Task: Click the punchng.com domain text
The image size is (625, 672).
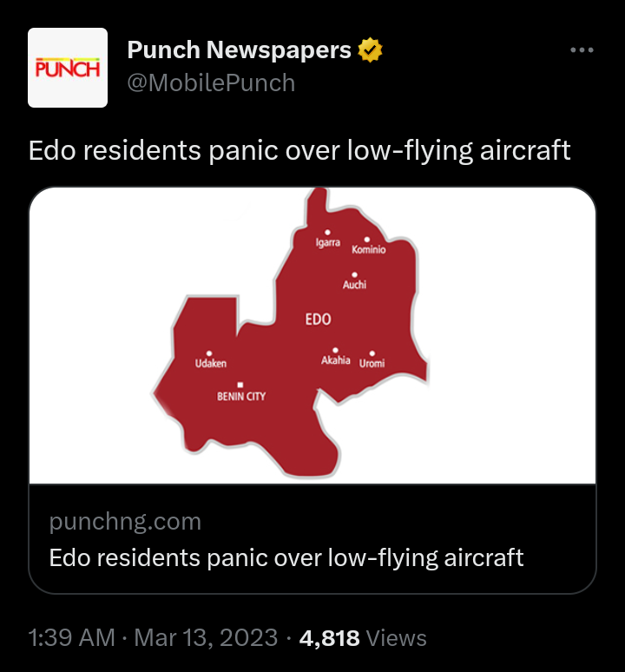Action: coord(125,522)
